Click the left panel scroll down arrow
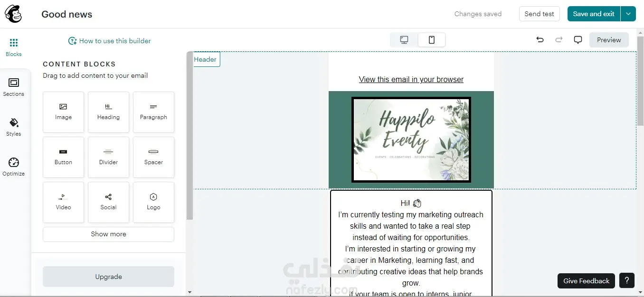The height and width of the screenshot is (297, 644). point(189,292)
